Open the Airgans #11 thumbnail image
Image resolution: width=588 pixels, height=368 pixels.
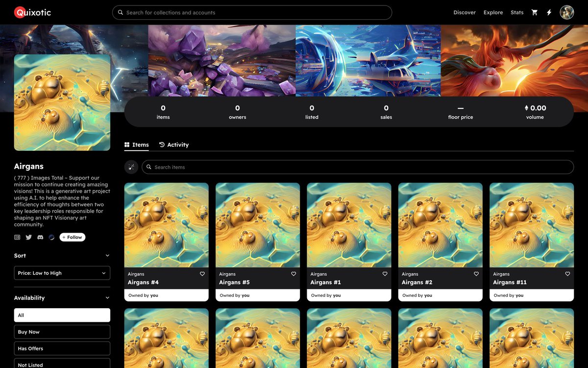coord(532,225)
